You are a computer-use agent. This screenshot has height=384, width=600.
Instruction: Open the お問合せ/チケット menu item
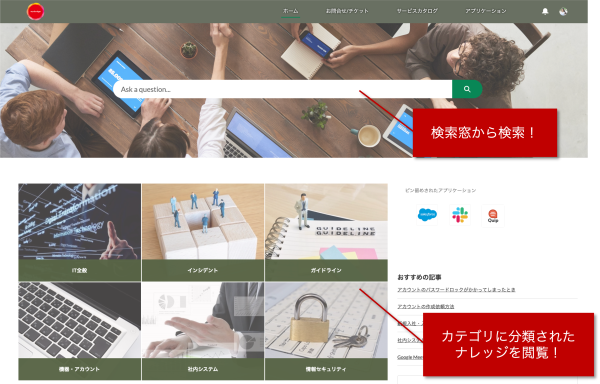coord(347,11)
